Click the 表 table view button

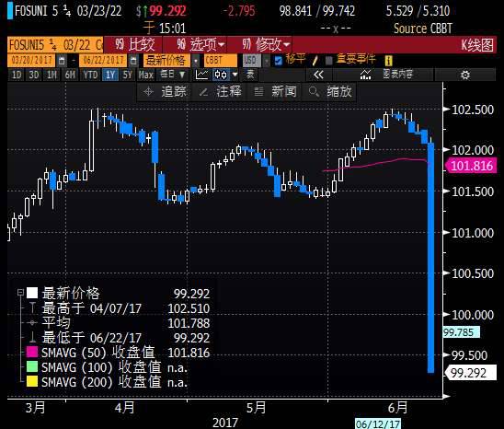point(250,75)
